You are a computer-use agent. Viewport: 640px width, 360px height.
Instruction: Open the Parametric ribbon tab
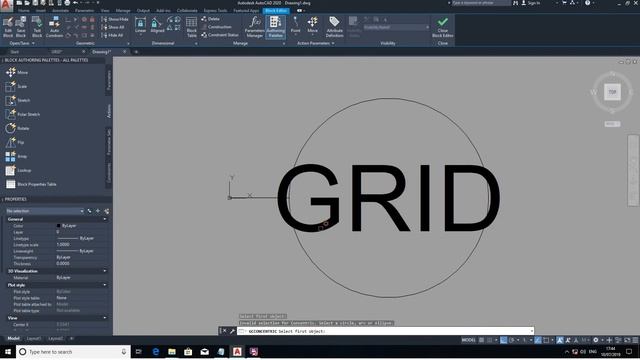[84, 11]
